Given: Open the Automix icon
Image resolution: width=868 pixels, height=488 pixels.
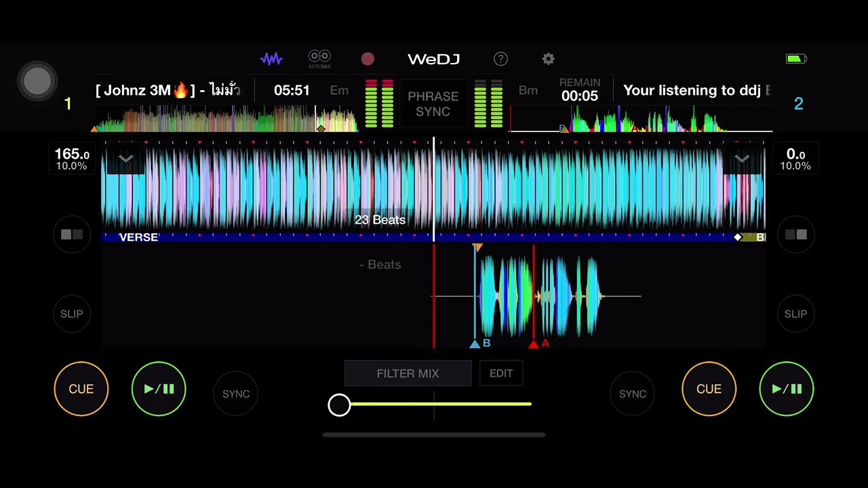Looking at the screenshot, I should [319, 59].
